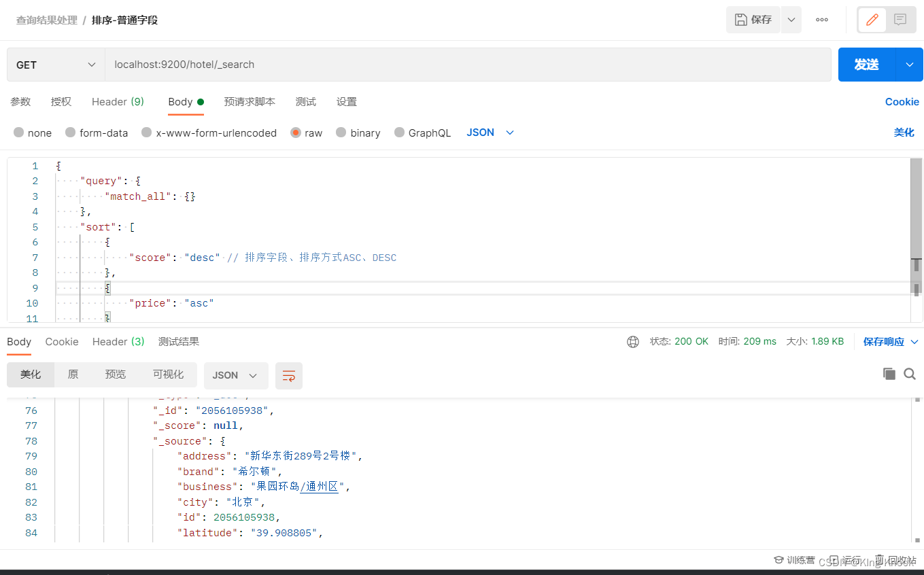Image resolution: width=924 pixels, height=575 pixels.
Task: Send the request with the blue send button
Action: (x=867, y=65)
